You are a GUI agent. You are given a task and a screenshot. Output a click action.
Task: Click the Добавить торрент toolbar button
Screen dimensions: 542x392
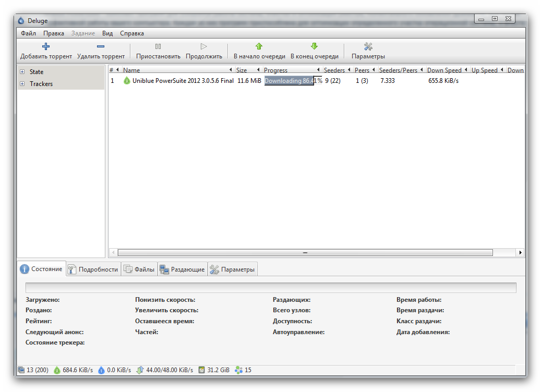point(46,51)
